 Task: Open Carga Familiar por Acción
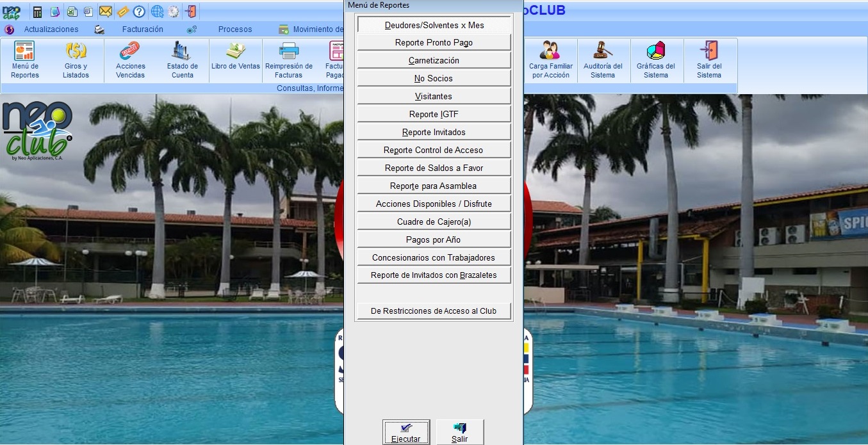click(551, 60)
